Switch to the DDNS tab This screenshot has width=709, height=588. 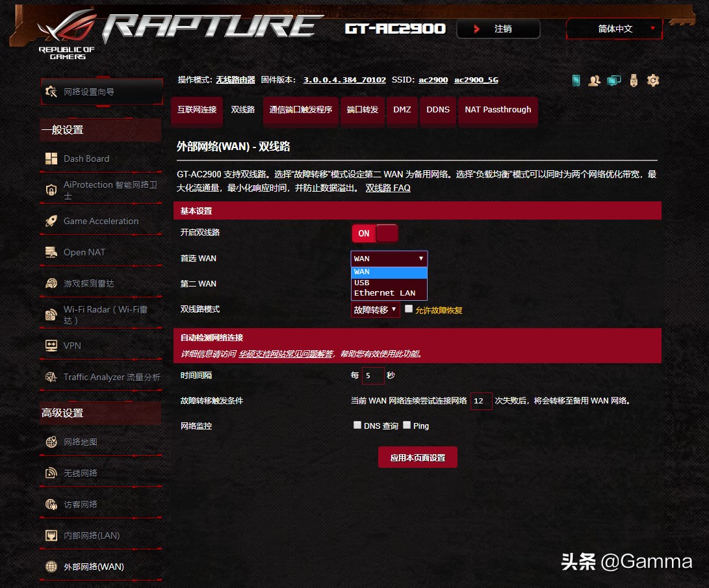tap(437, 110)
